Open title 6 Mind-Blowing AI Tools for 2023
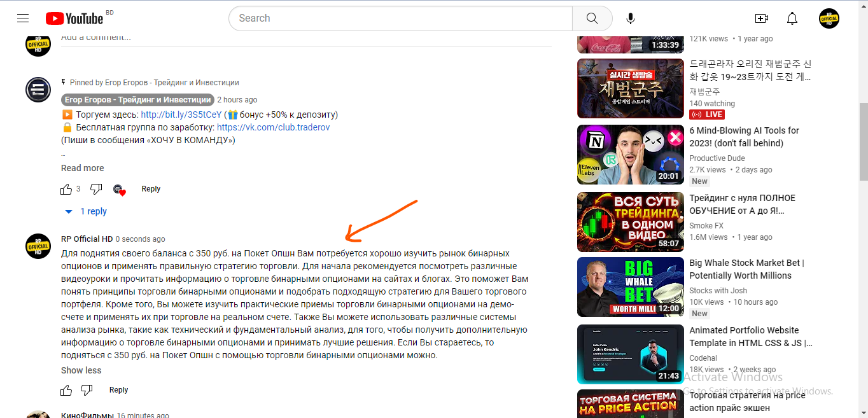The height and width of the screenshot is (418, 868). [x=745, y=137]
